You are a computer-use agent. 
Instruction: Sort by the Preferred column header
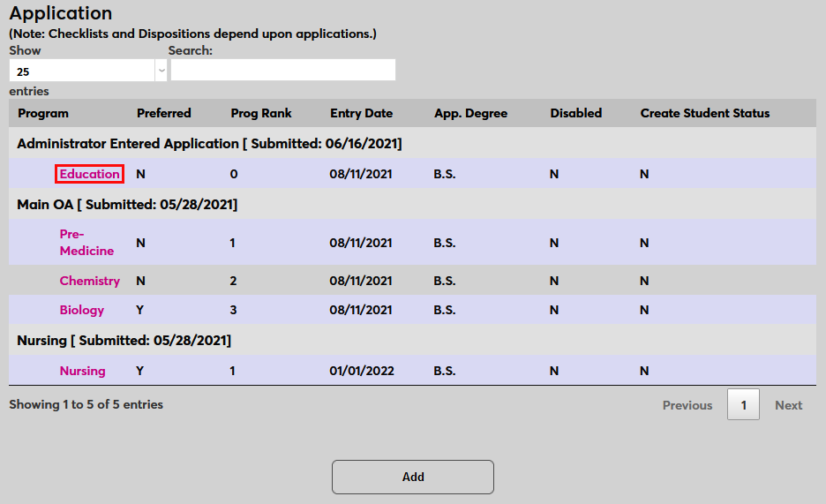point(164,113)
